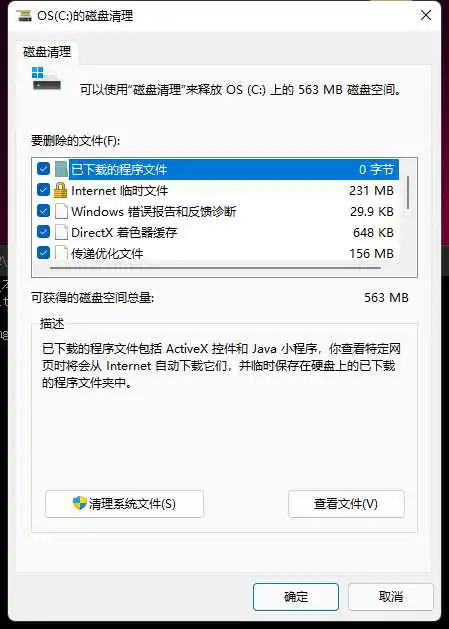Open 查看文件(V) to view files
Image resolution: width=449 pixels, height=629 pixels.
coord(346,504)
